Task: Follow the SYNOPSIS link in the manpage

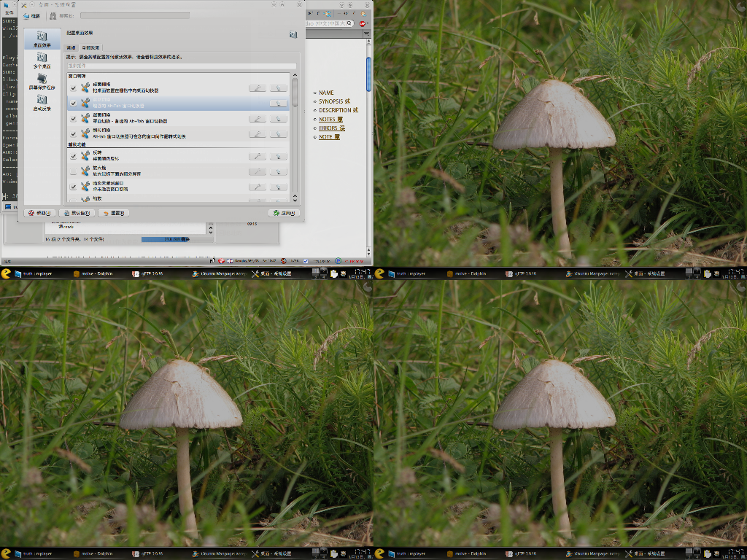Action: point(334,101)
